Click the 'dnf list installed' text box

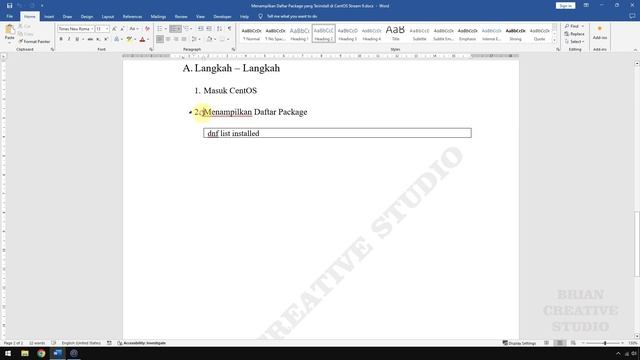click(x=337, y=133)
